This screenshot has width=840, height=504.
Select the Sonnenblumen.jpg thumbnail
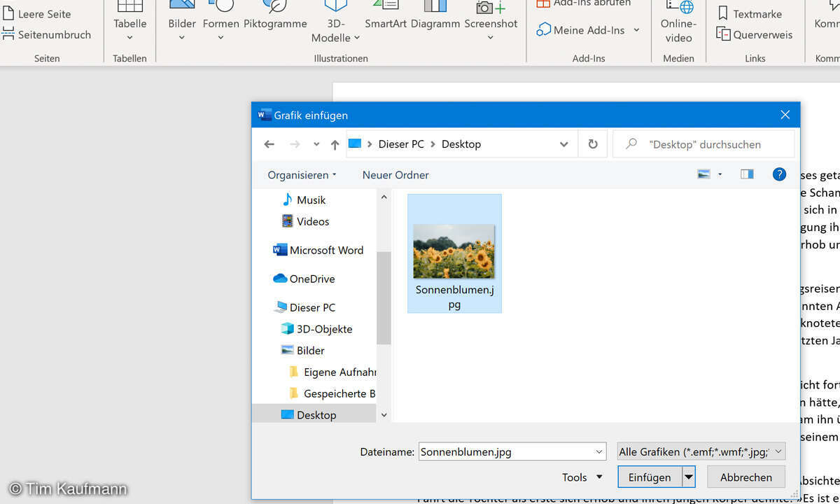pyautogui.click(x=454, y=252)
